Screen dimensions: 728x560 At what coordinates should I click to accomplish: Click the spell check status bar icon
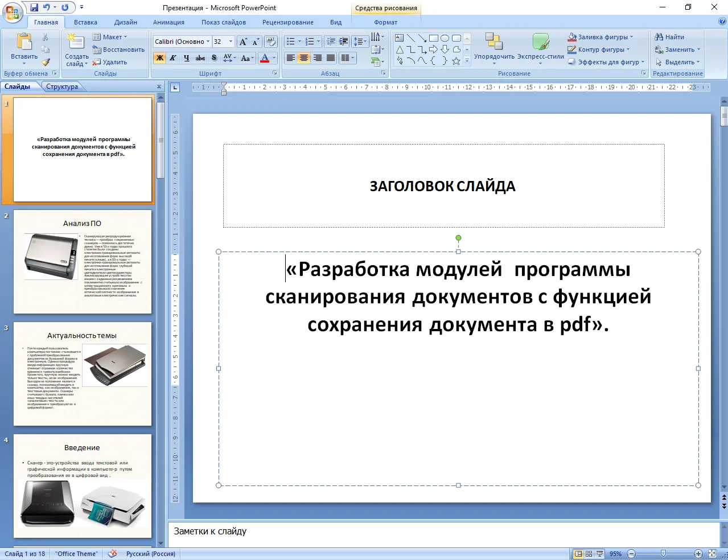pos(113,554)
